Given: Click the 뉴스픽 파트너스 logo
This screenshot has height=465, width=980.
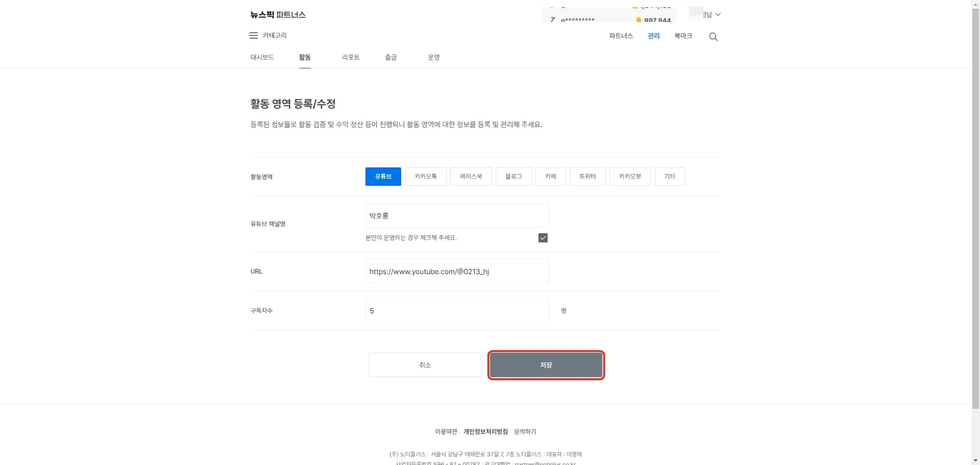Looking at the screenshot, I should coord(278,15).
